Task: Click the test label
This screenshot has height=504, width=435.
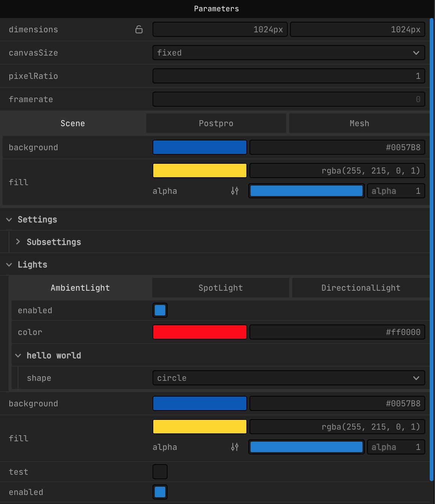Action: coord(18,472)
